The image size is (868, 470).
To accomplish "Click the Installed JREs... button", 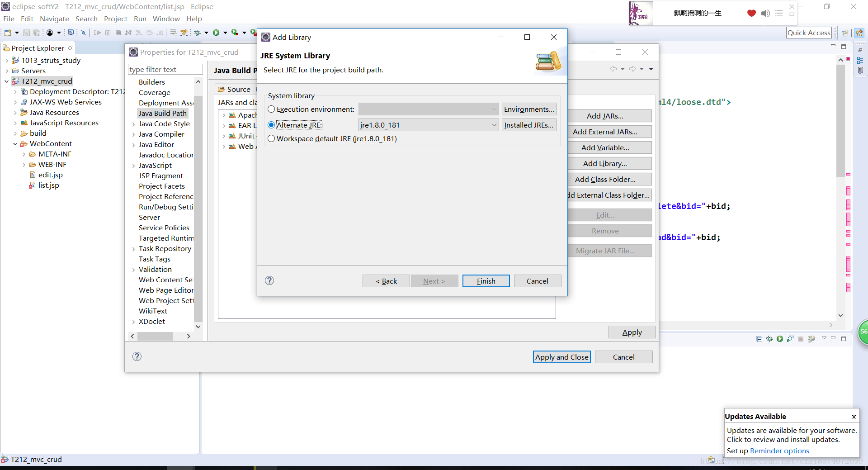I will point(528,125).
